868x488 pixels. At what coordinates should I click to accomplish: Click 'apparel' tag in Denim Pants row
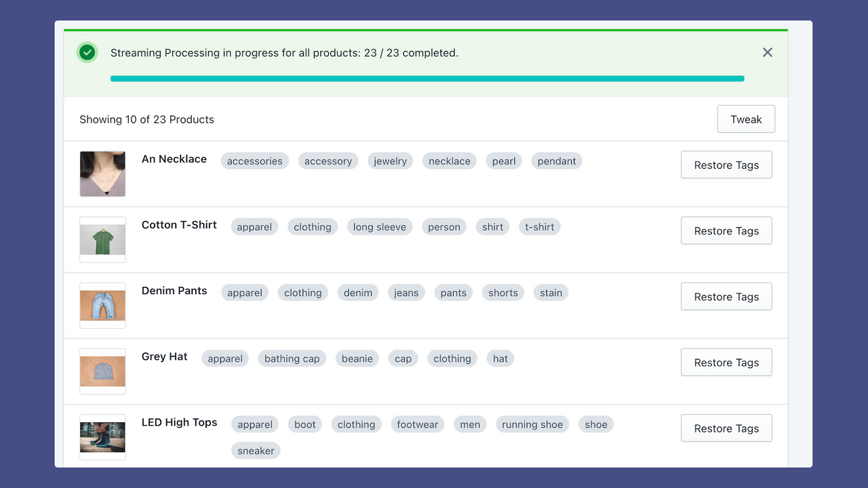click(x=245, y=292)
